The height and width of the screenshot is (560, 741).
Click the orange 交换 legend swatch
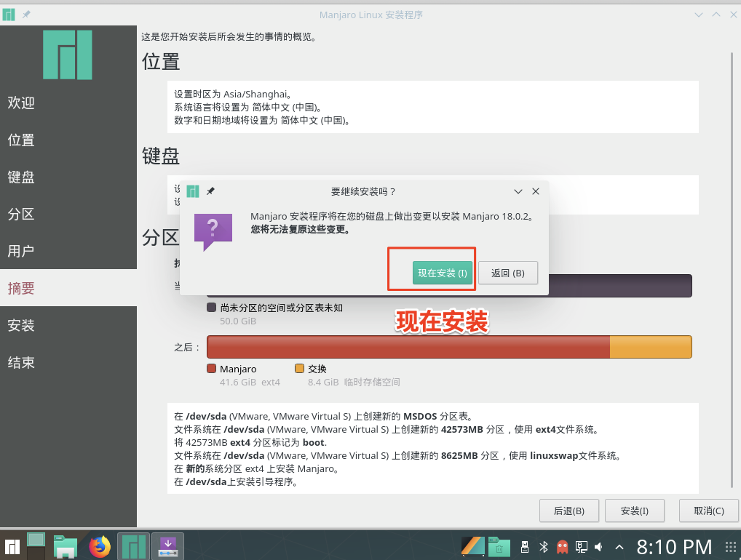299,368
